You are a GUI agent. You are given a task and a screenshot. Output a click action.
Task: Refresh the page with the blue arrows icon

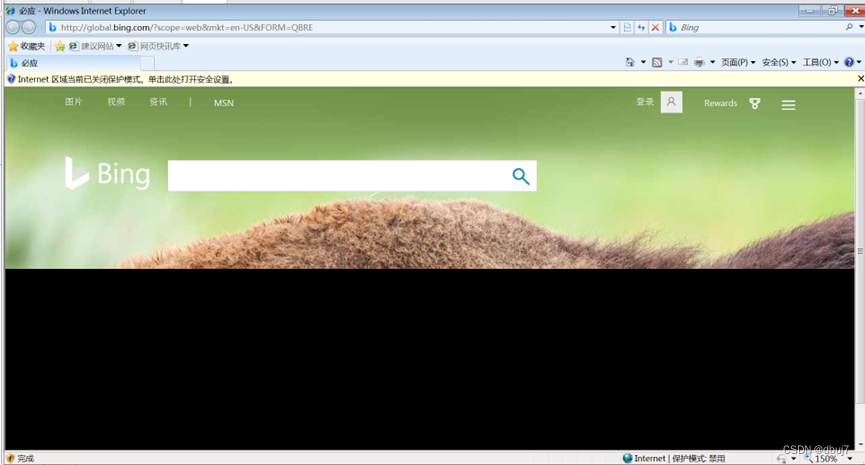641,27
